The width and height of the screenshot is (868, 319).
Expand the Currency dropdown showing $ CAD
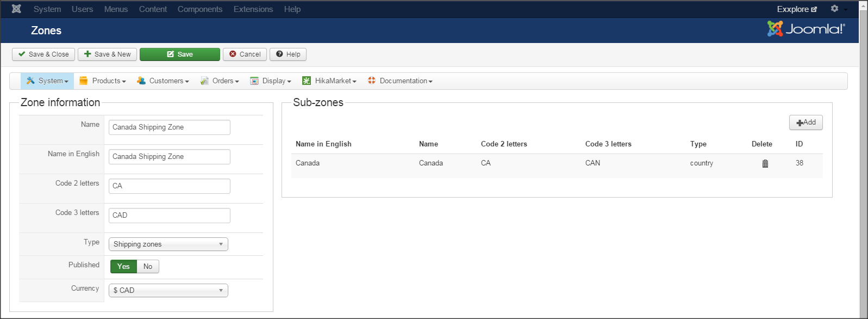pos(168,290)
